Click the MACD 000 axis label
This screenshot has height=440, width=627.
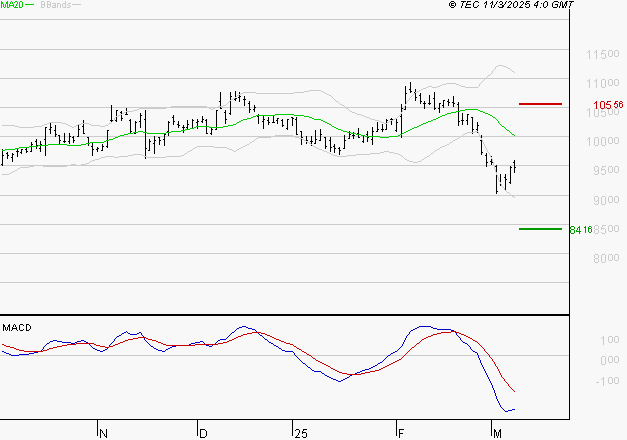point(610,360)
